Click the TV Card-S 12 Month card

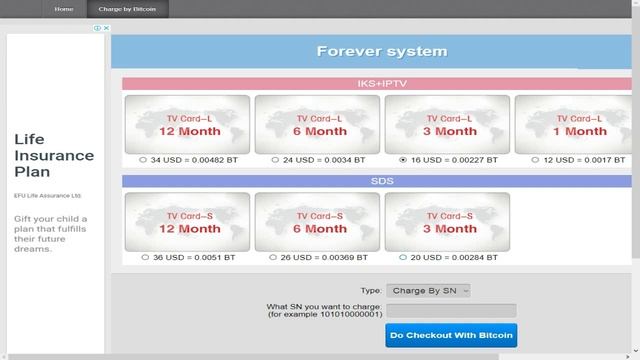pos(187,222)
